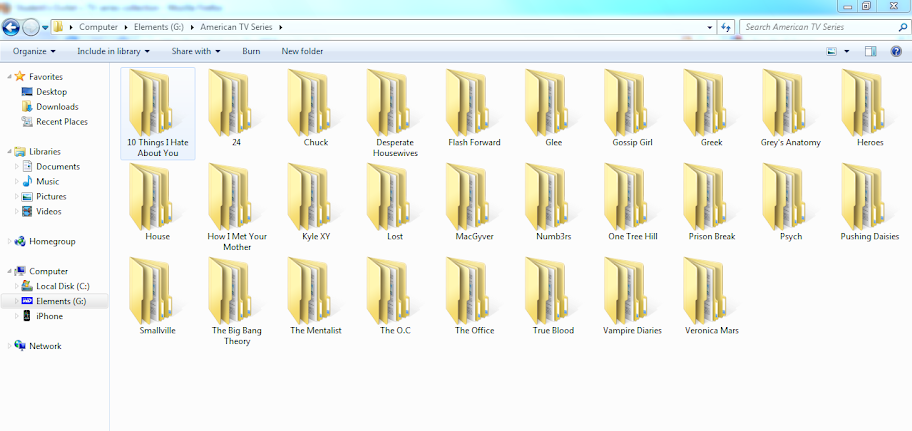
Task: Create a New folder
Action: (302, 51)
